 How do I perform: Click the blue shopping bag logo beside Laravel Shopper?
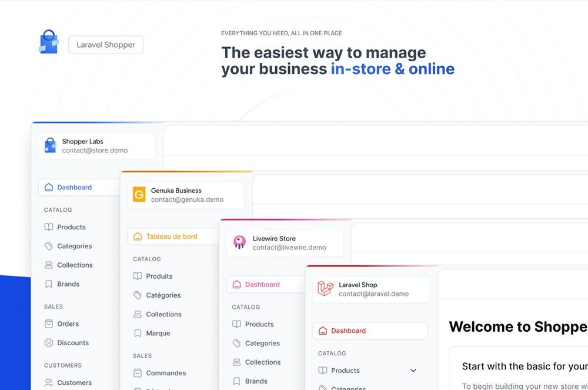49,42
